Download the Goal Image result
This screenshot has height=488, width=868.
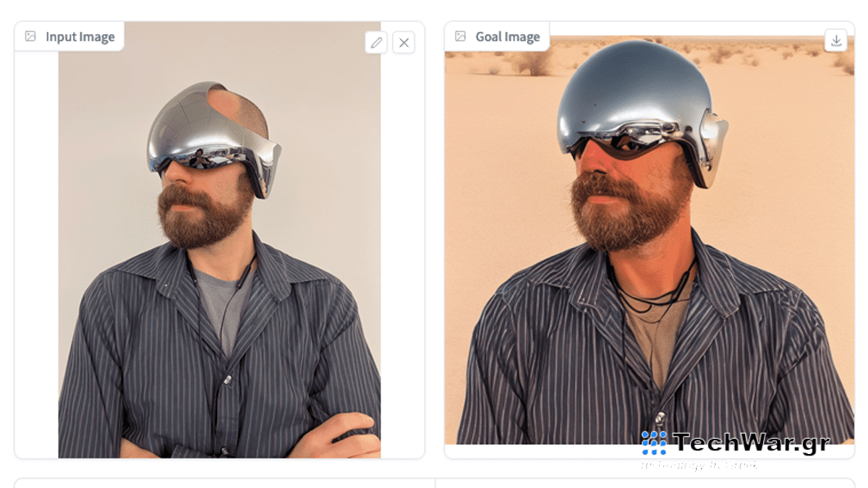(835, 40)
